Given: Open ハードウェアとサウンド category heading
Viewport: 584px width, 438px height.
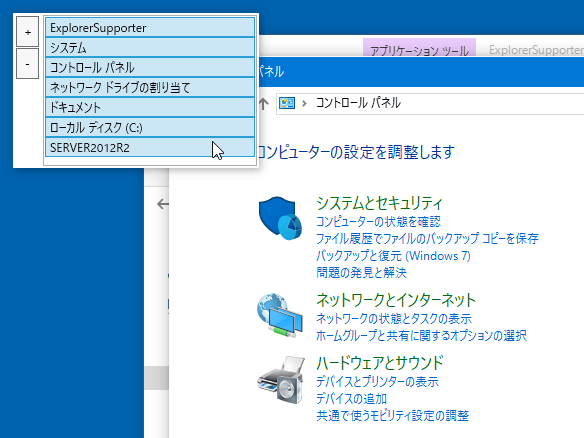Looking at the screenshot, I should (380, 363).
